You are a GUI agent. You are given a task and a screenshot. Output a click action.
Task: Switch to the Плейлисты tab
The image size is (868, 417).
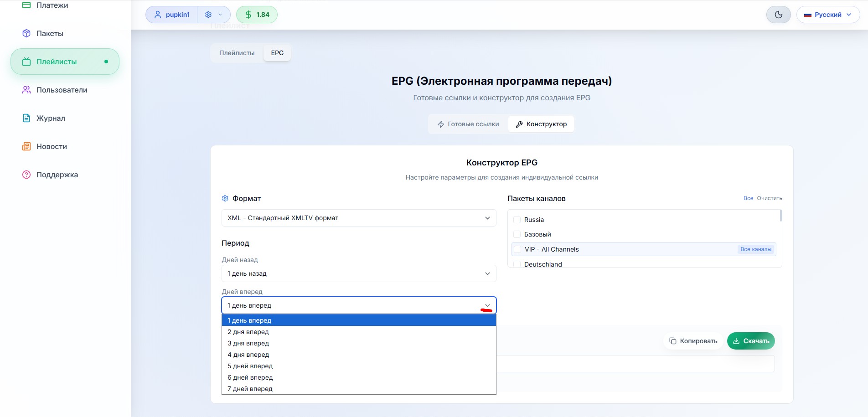click(x=237, y=52)
